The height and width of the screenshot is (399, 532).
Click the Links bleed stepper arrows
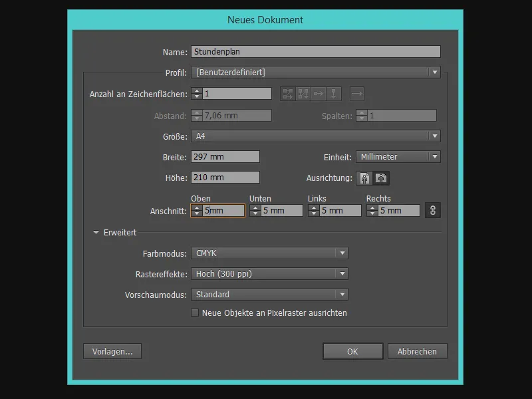pyautogui.click(x=314, y=210)
